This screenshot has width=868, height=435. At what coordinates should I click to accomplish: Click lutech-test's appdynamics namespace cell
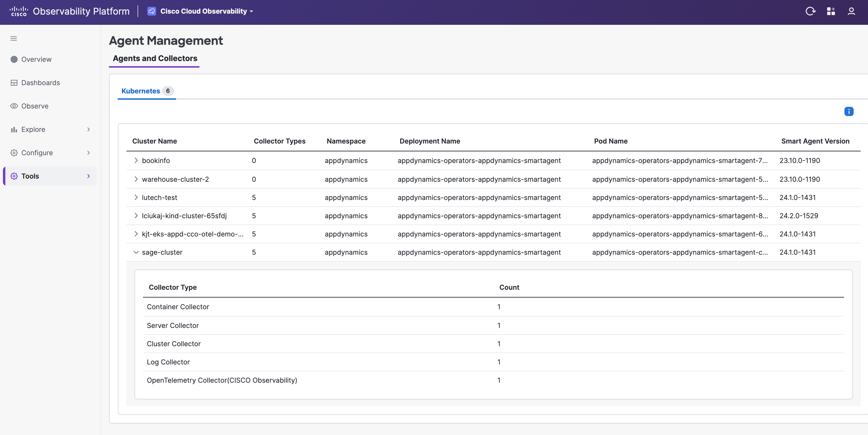[x=346, y=197]
